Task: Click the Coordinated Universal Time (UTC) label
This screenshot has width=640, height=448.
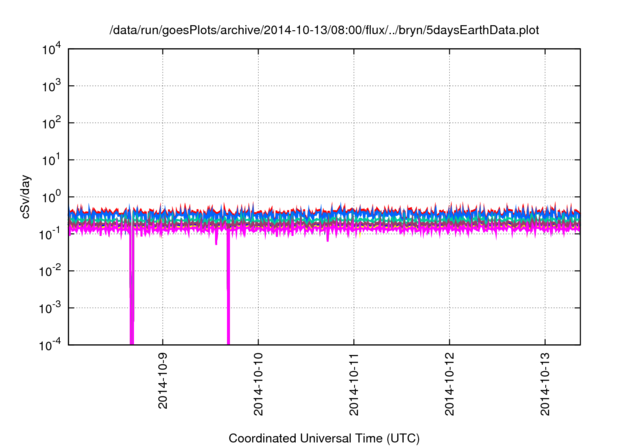Action: tap(324, 438)
